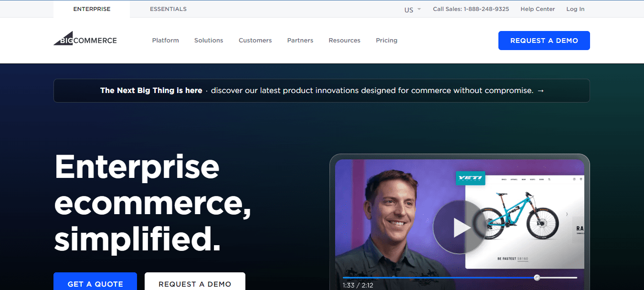Open the Resources menu in the navbar

[x=344, y=41]
